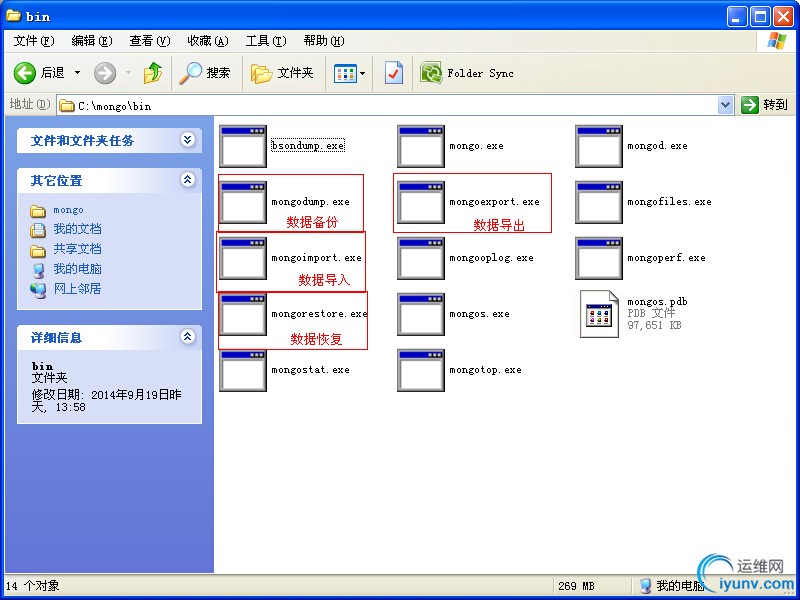Click the 转到 go button
The height and width of the screenshot is (600, 800).
[x=765, y=105]
